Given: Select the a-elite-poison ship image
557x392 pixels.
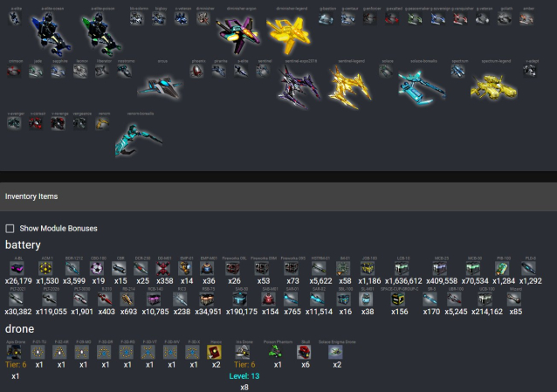Looking at the screenshot, I should click(101, 34).
